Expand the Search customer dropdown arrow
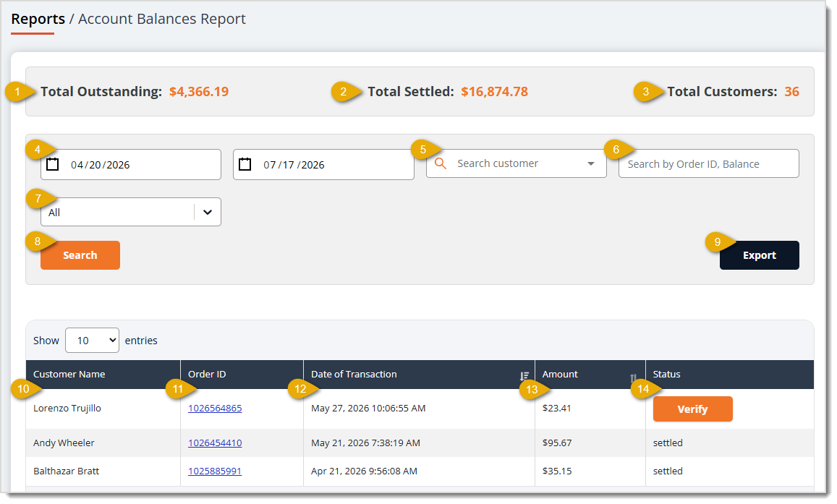 [591, 163]
